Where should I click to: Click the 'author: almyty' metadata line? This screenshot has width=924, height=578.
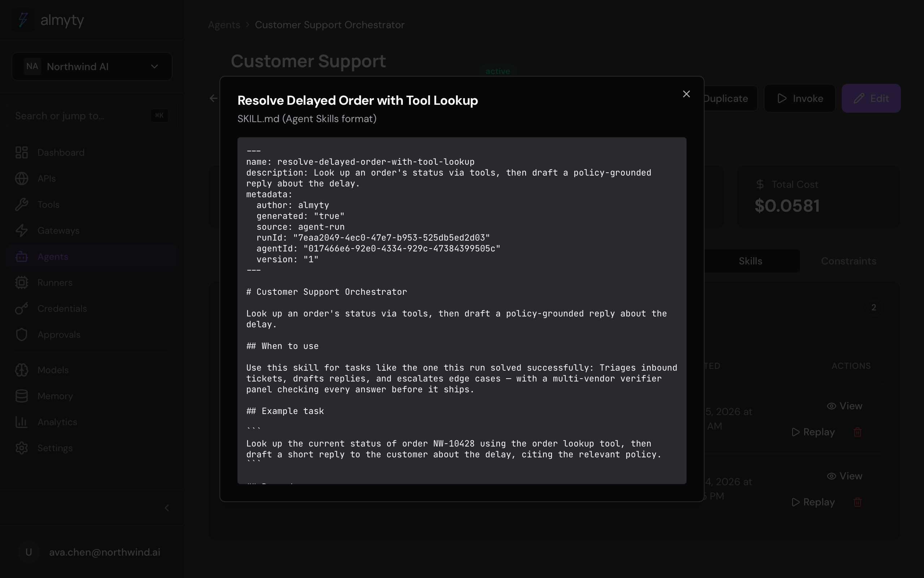coord(292,205)
